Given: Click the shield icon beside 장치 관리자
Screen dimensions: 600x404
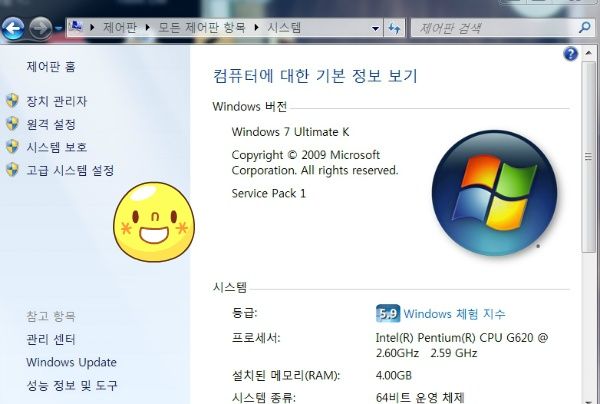Looking at the screenshot, I should (x=12, y=101).
